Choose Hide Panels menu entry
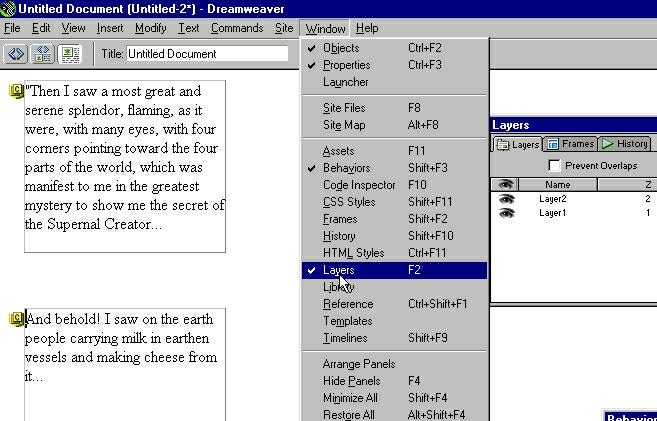This screenshot has height=421, width=657. coord(394,381)
